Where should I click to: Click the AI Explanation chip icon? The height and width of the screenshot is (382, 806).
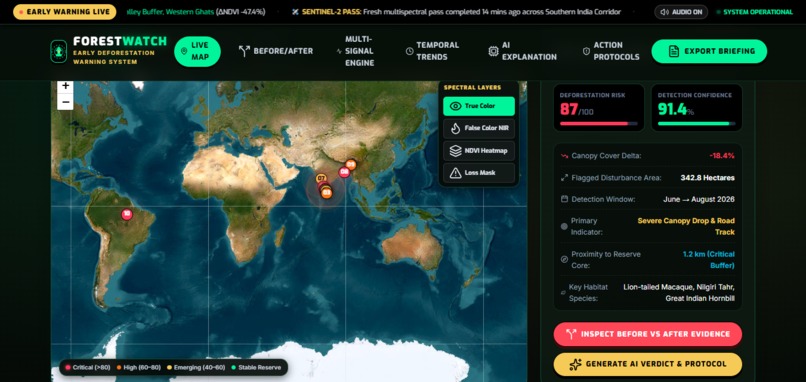click(493, 51)
